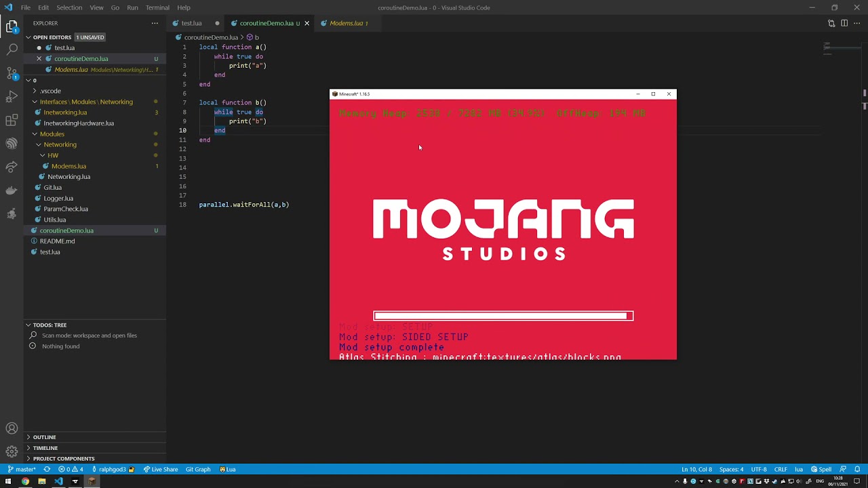Start Live Share from the status bar
Screen dimensions: 868x488
point(161,469)
